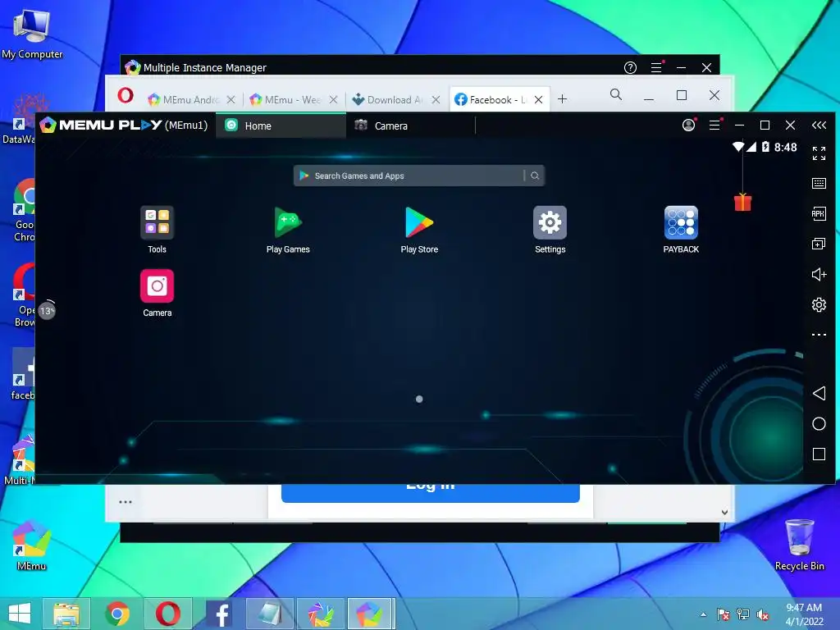Click the home screen page indicator dot
Image resolution: width=840 pixels, height=630 pixels.
419,399
